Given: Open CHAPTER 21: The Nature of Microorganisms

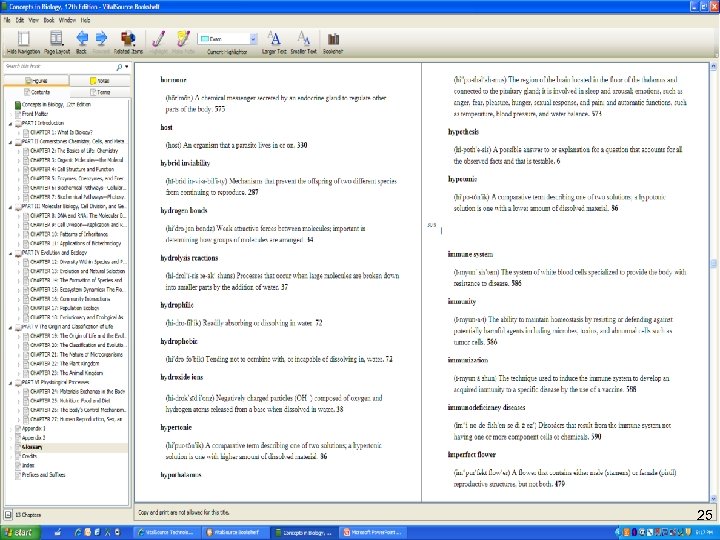Looking at the screenshot, I should coord(76,354).
